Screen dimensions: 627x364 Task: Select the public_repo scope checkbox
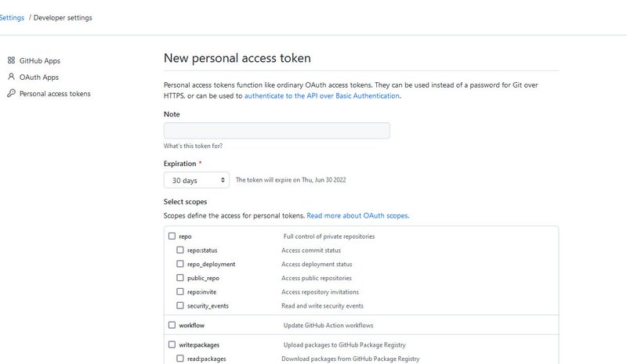[x=180, y=278]
